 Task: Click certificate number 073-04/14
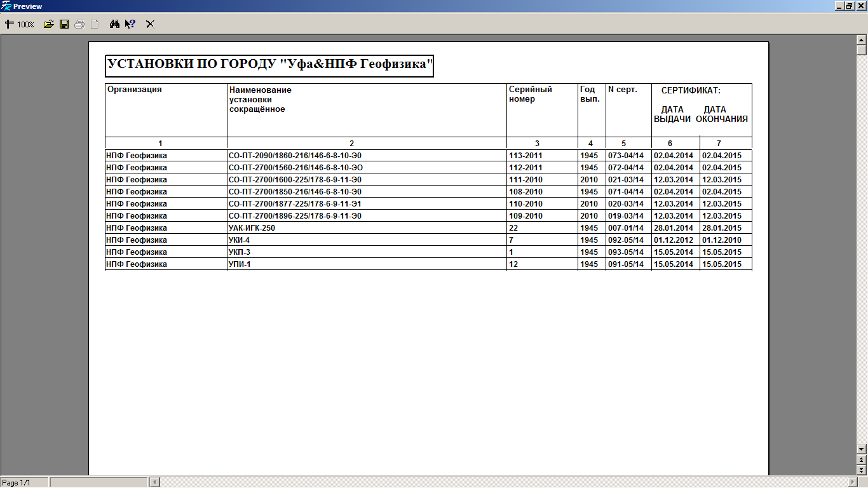click(626, 156)
